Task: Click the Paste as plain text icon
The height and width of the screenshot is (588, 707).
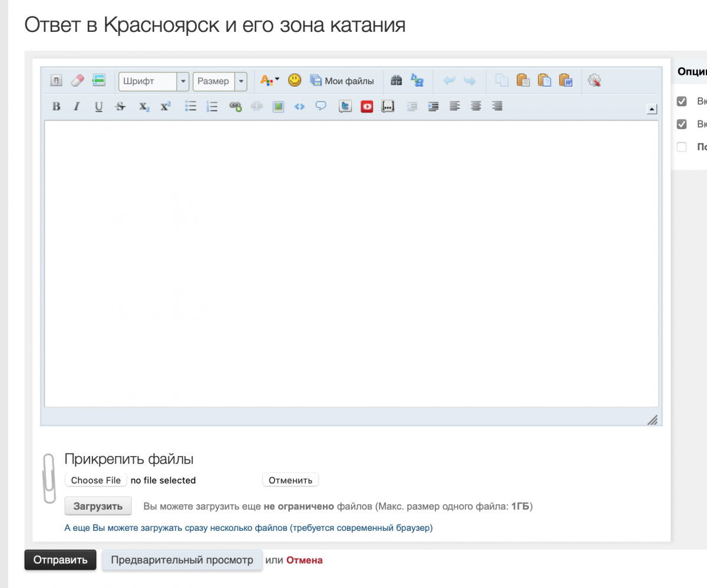Action: [x=544, y=81]
